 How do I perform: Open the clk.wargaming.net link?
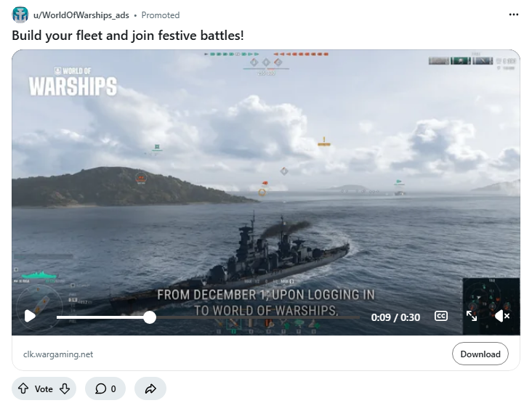[x=58, y=354]
